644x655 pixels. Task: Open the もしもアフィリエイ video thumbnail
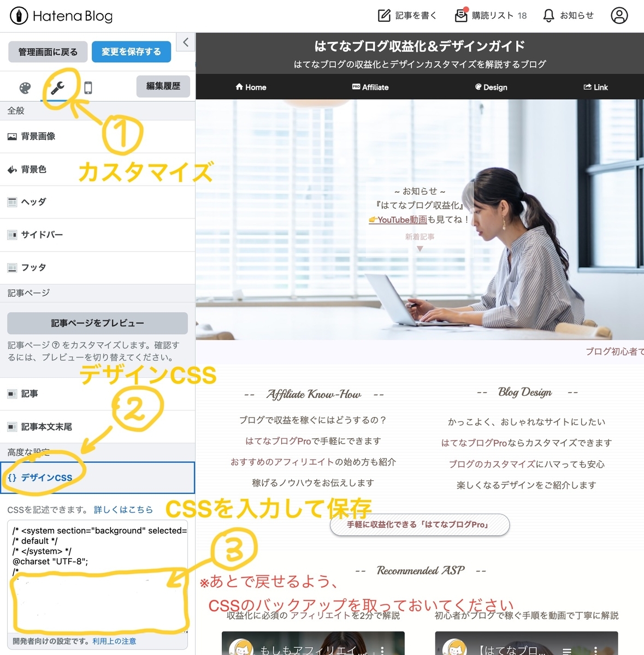click(x=313, y=644)
